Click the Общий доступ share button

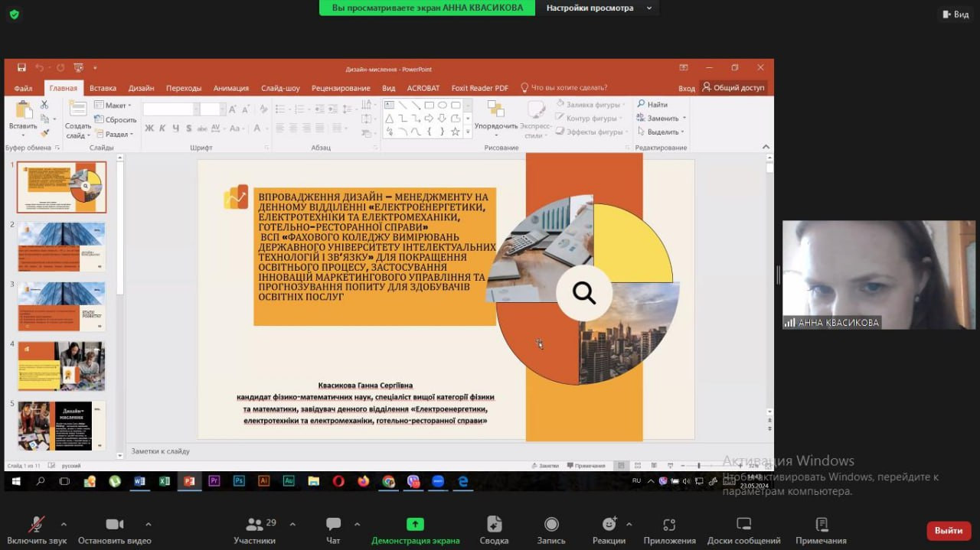tap(733, 88)
